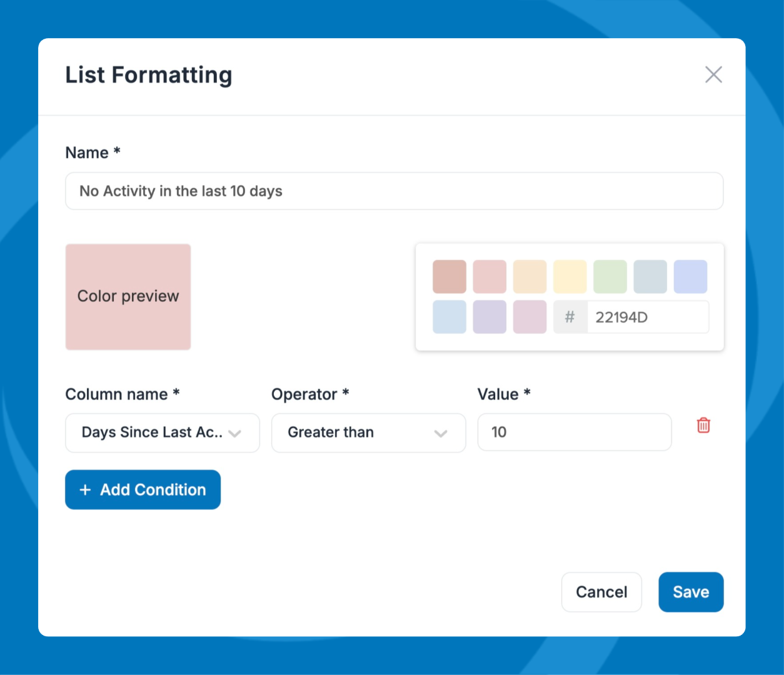This screenshot has width=784, height=675.
Task: Expand the Operator 'Greater than' dropdown
Action: pos(368,432)
